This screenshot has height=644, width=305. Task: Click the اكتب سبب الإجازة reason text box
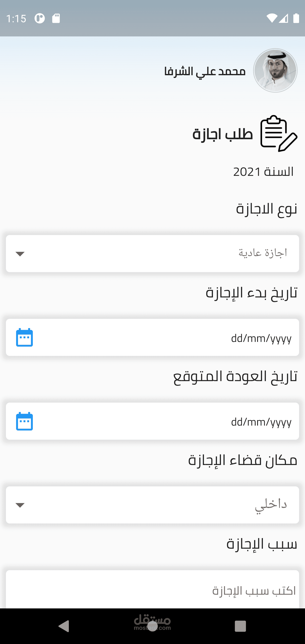[x=152, y=590]
